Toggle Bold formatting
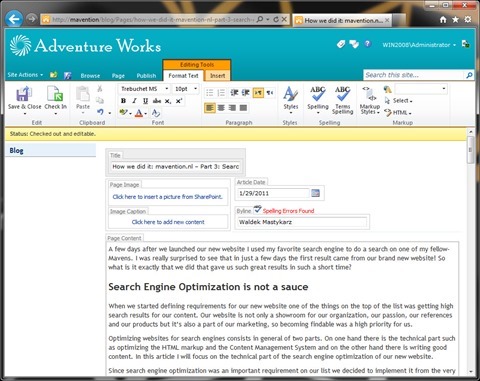Image resolution: width=480 pixels, height=381 pixels. [123, 101]
